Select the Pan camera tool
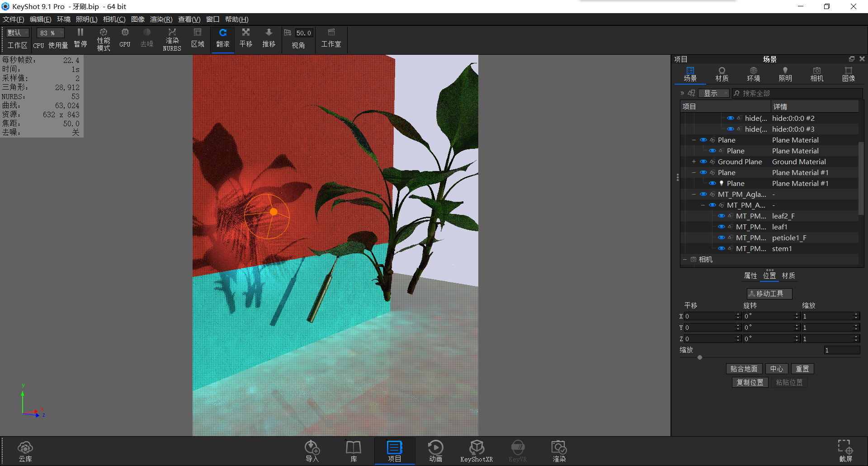The height and width of the screenshot is (466, 868). pyautogui.click(x=245, y=38)
